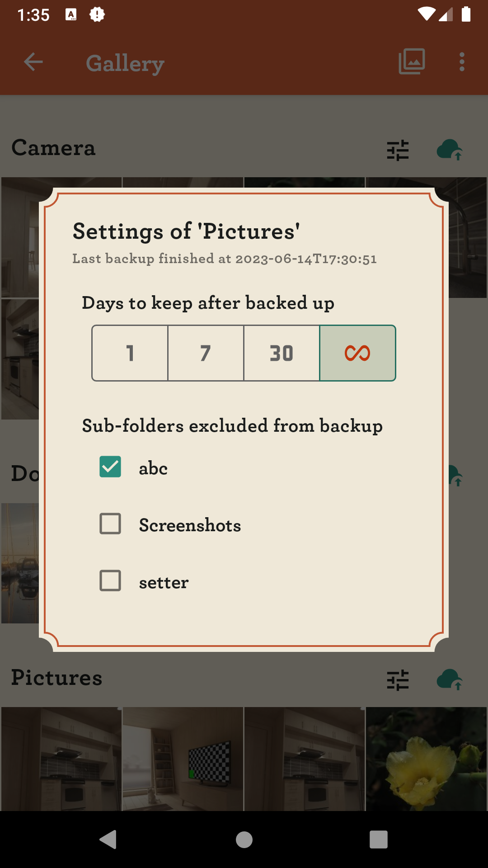Open the yellow flower photo thumbnail
This screenshot has width=488, height=868.
click(x=427, y=759)
